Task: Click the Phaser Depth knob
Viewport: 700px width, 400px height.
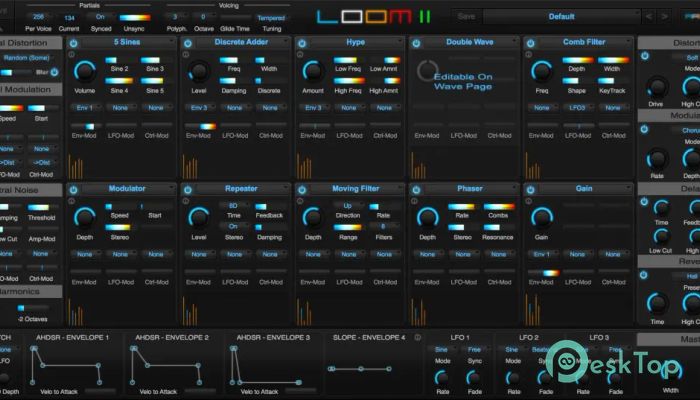Action: (428, 217)
